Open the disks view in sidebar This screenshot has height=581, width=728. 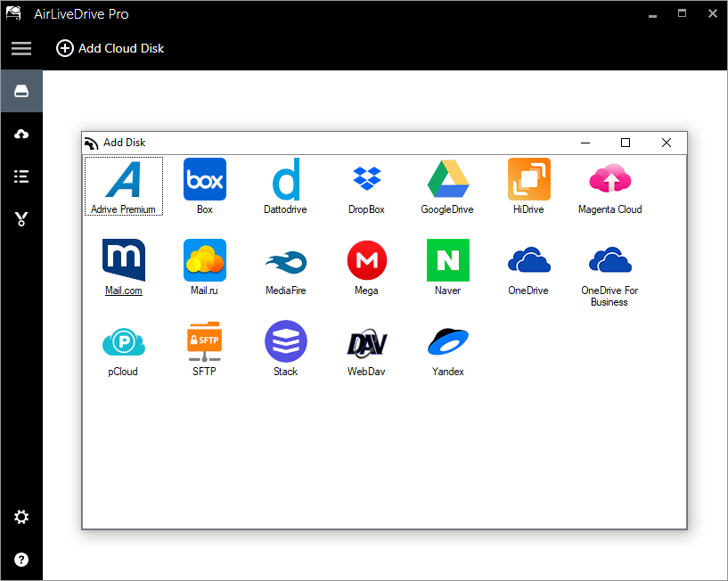(x=21, y=91)
